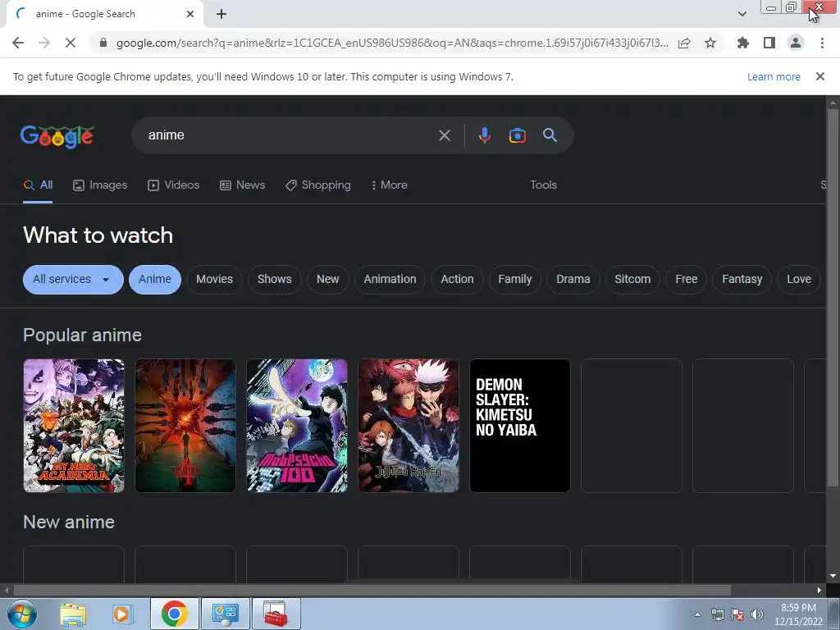
Task: Open Action Center flag tray icon
Action: 737,614
